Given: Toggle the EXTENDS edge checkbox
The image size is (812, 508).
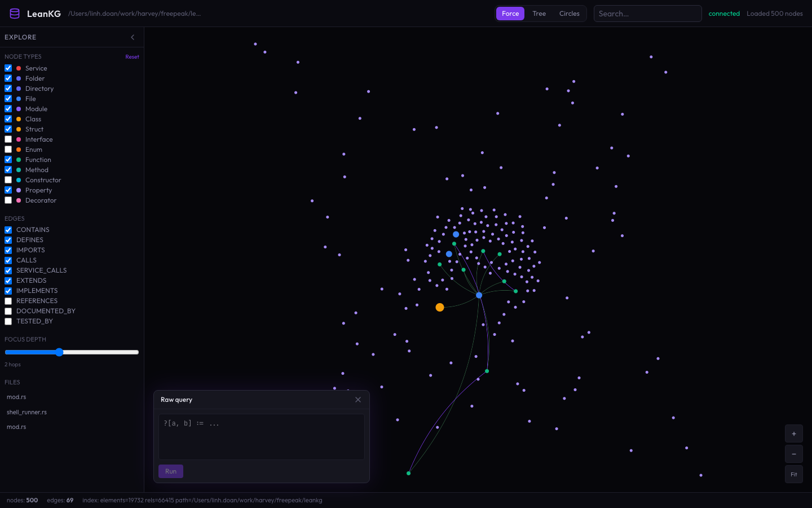Looking at the screenshot, I should (8, 281).
